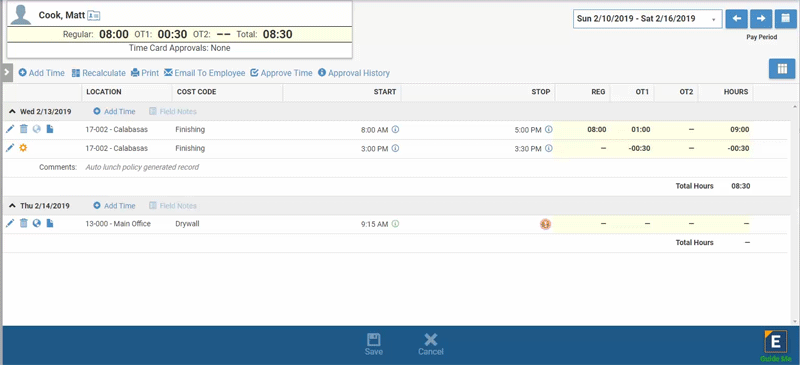Screen dimensions: 800x365
Task: Open Field Notes for Wed 2/13/2019
Action: point(172,111)
